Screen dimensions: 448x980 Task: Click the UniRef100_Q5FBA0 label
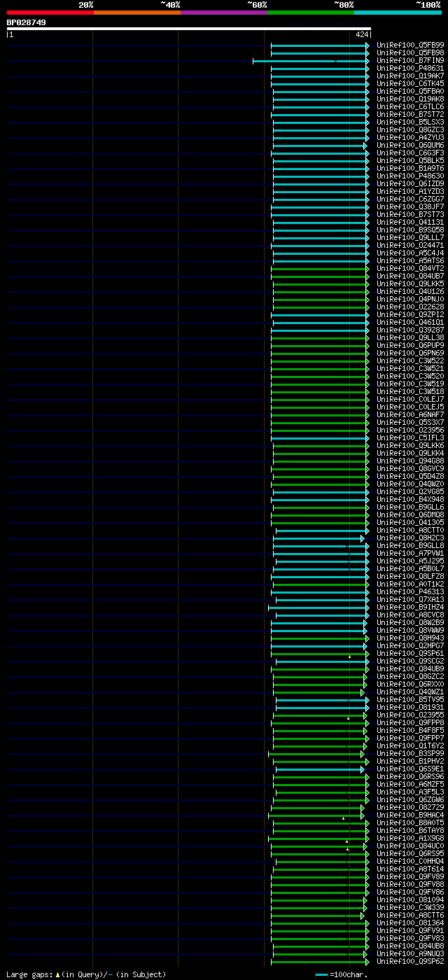click(x=410, y=91)
